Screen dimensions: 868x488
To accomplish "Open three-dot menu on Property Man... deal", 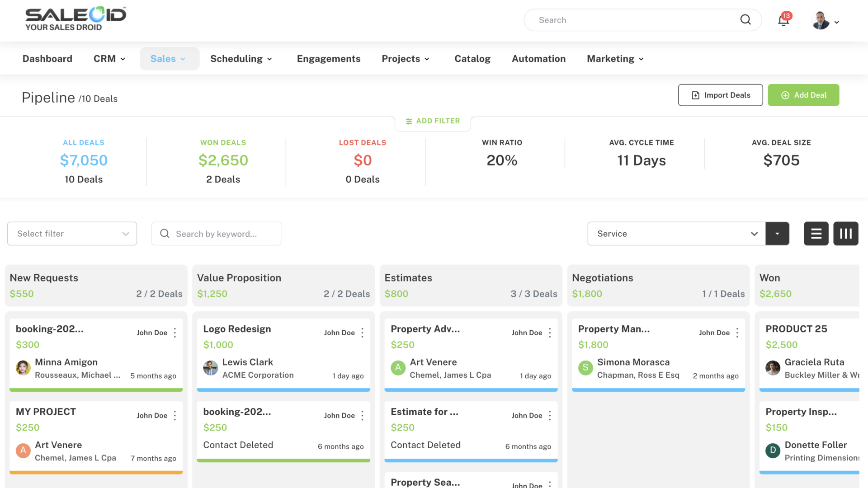I will point(737,333).
